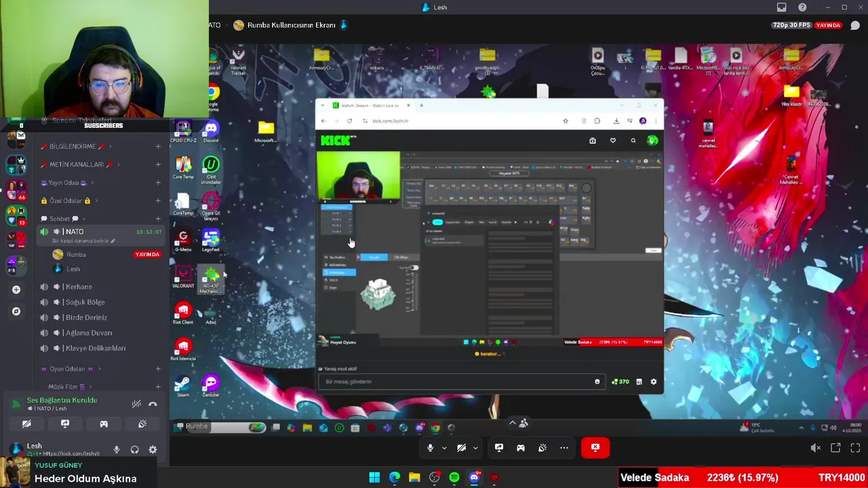Share your screen from stream controls bar
Image resolution: width=868 pixels, height=488 pixels.
click(x=499, y=448)
